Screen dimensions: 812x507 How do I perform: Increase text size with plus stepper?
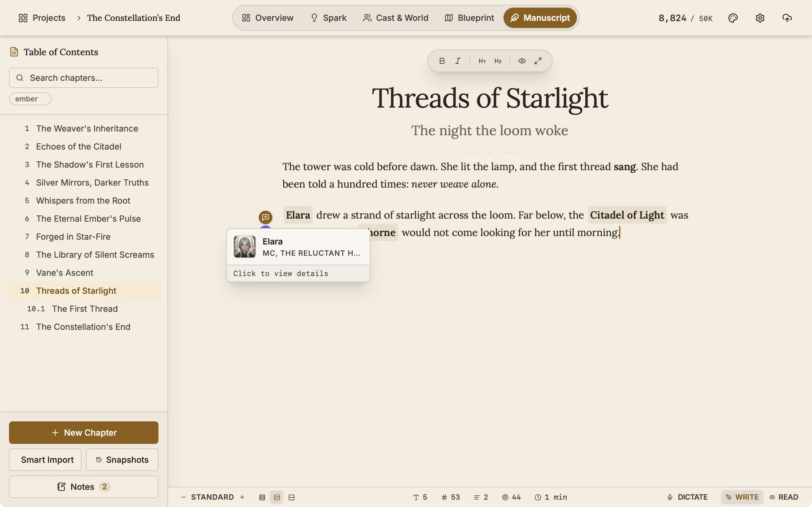click(242, 497)
